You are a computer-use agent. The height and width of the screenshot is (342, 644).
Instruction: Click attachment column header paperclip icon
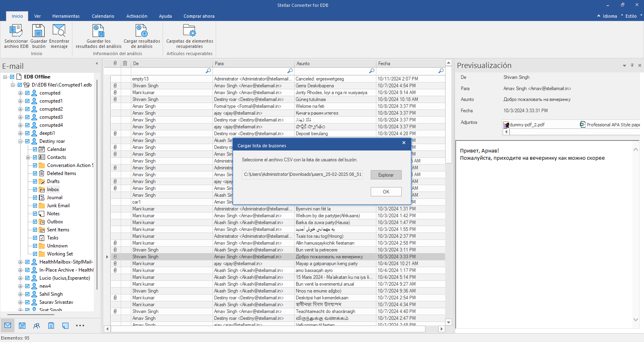(x=115, y=64)
